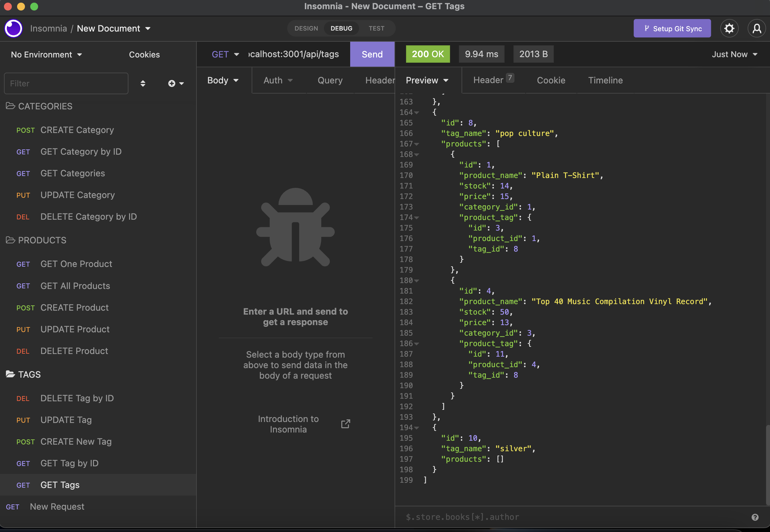Collapse fold arrow at line 164
The width and height of the screenshot is (770, 532).
[417, 113]
